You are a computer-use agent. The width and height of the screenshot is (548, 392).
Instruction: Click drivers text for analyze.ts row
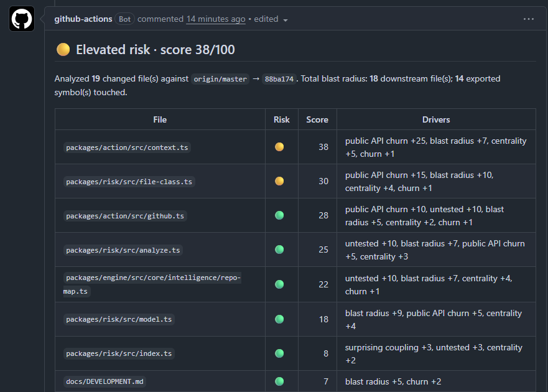pos(435,250)
